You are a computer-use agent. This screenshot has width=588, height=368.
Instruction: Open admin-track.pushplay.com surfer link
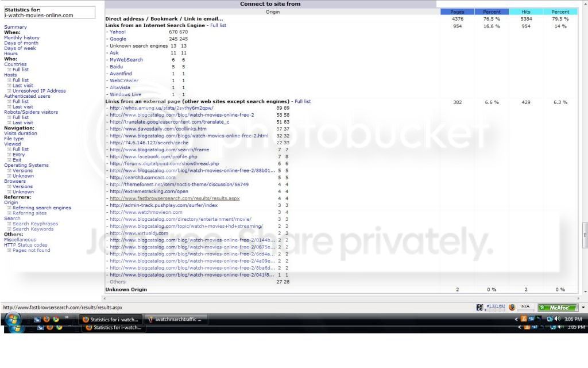[x=164, y=205]
